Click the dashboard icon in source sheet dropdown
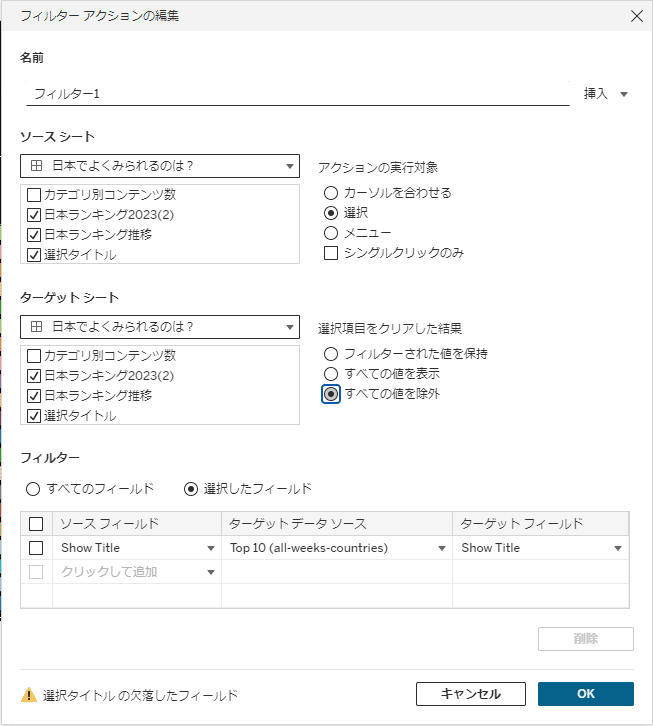This screenshot has width=653, height=726. pos(37,167)
